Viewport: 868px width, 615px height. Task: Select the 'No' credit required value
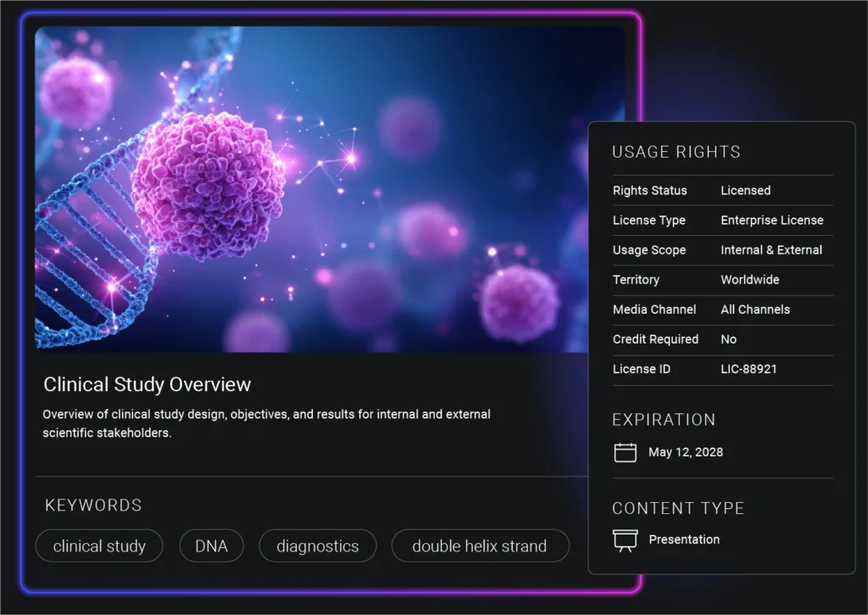click(x=728, y=339)
